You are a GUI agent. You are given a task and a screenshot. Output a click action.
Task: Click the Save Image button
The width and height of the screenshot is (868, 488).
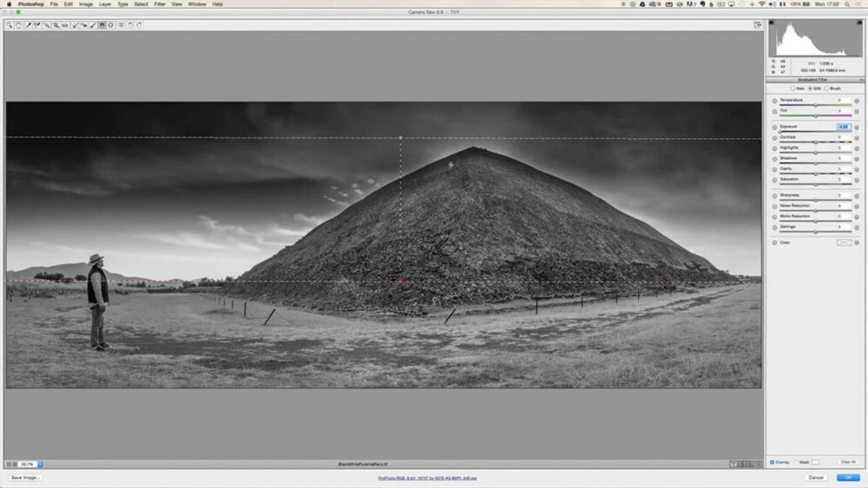25,477
